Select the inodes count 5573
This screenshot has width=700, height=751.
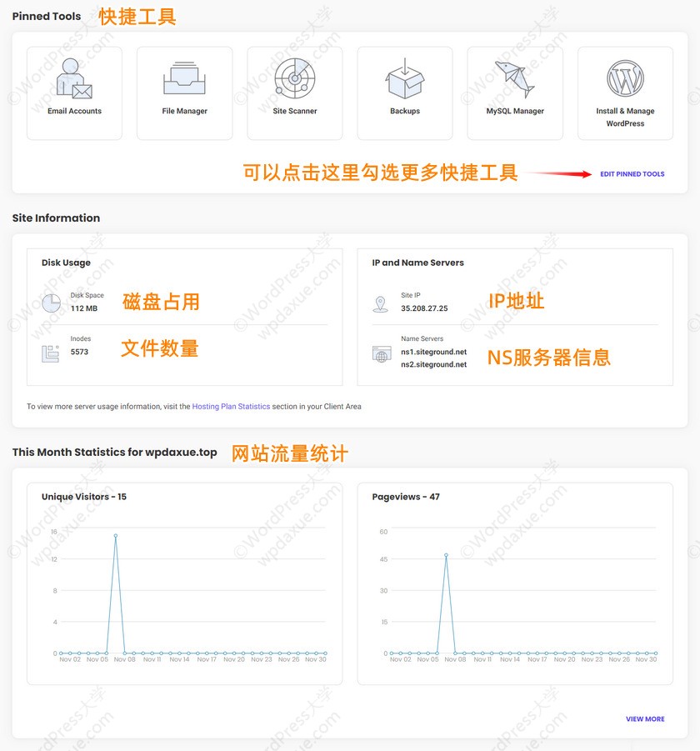[x=79, y=352]
